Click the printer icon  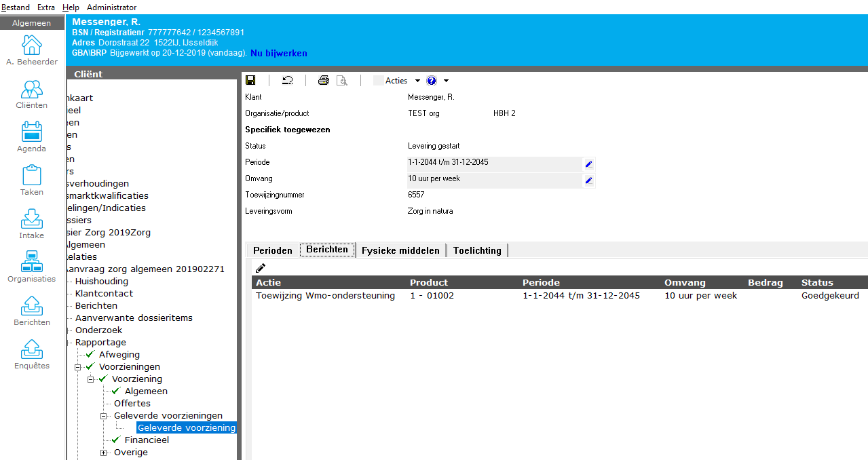324,80
